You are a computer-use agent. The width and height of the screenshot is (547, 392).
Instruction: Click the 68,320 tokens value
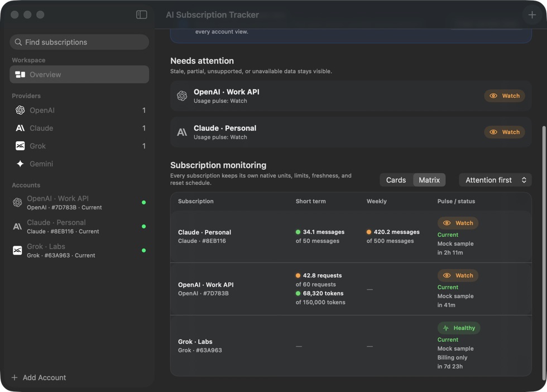point(323,294)
